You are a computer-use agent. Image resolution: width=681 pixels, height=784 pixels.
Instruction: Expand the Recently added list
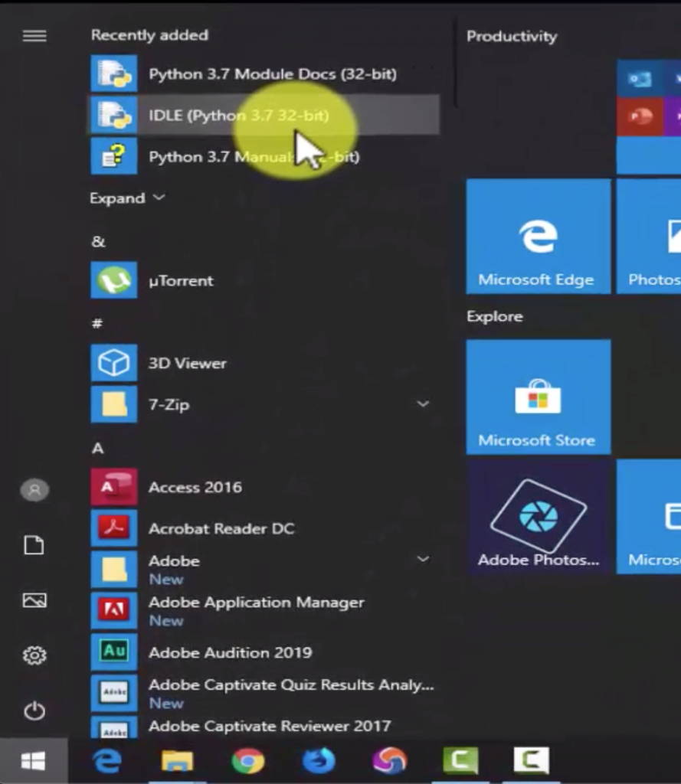(127, 198)
